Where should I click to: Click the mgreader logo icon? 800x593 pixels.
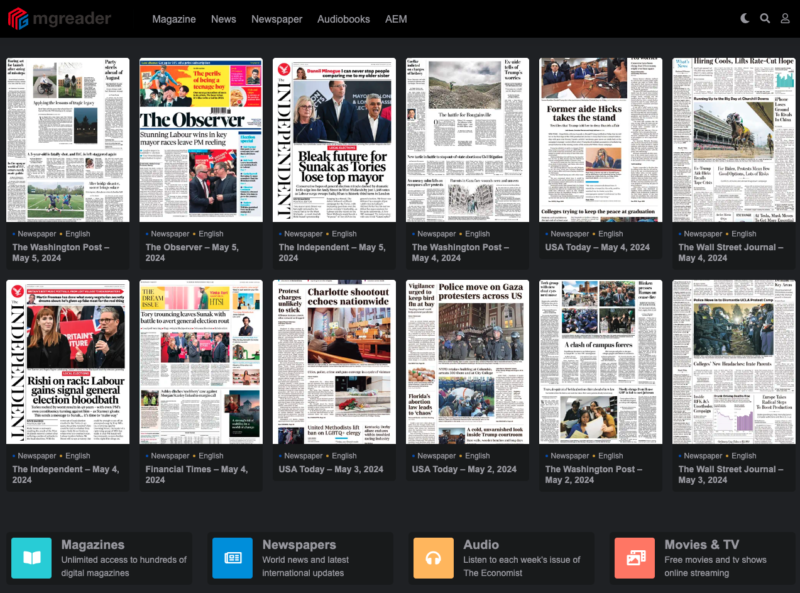click(x=18, y=18)
